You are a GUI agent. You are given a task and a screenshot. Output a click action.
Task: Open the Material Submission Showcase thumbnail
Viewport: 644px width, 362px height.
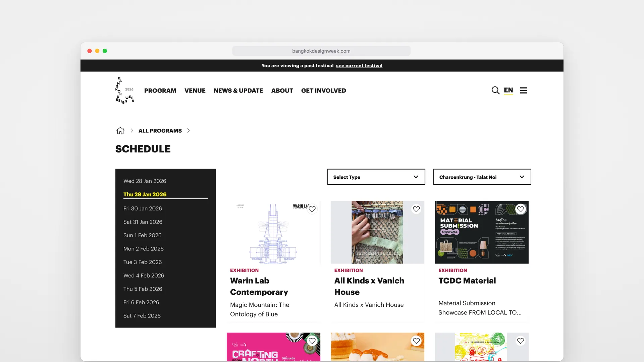(x=482, y=232)
